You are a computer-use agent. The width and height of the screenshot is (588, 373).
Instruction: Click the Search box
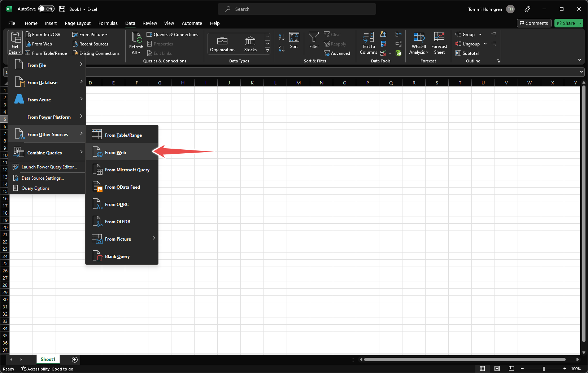(x=297, y=9)
